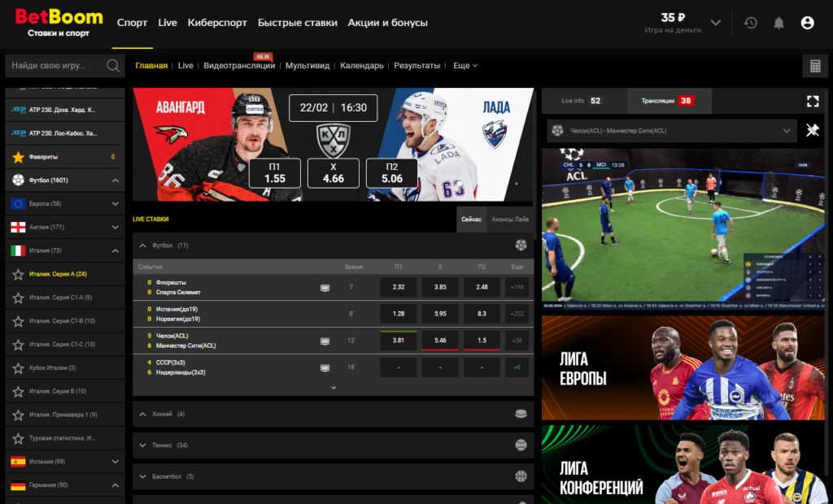
Task: Favorite Италия. Серия С1-С star
Action: tap(18, 344)
